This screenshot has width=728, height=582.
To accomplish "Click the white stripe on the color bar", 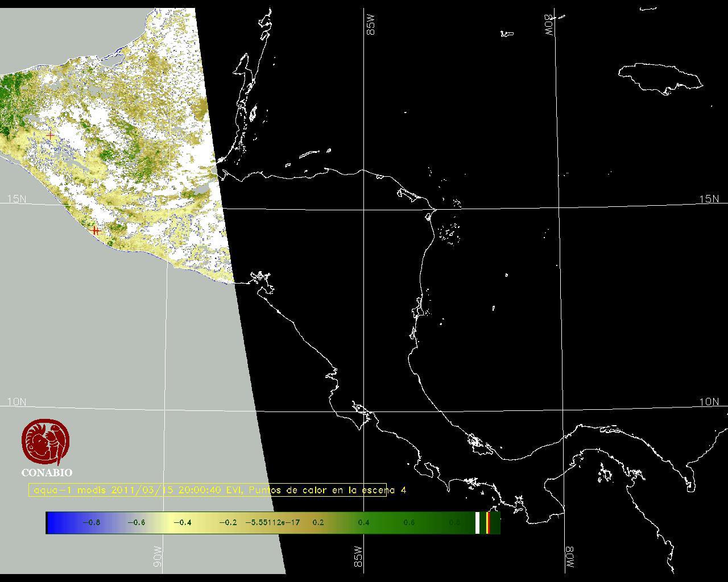I will 477,523.
